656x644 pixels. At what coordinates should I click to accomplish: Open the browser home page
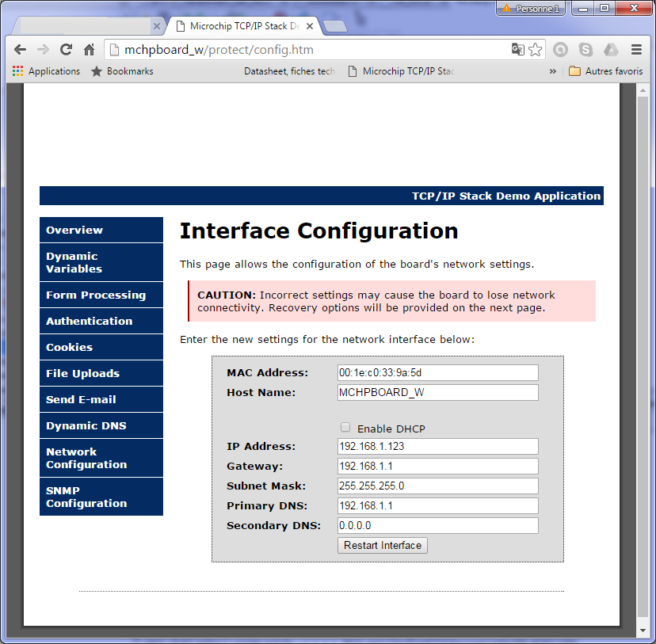pos(89,50)
